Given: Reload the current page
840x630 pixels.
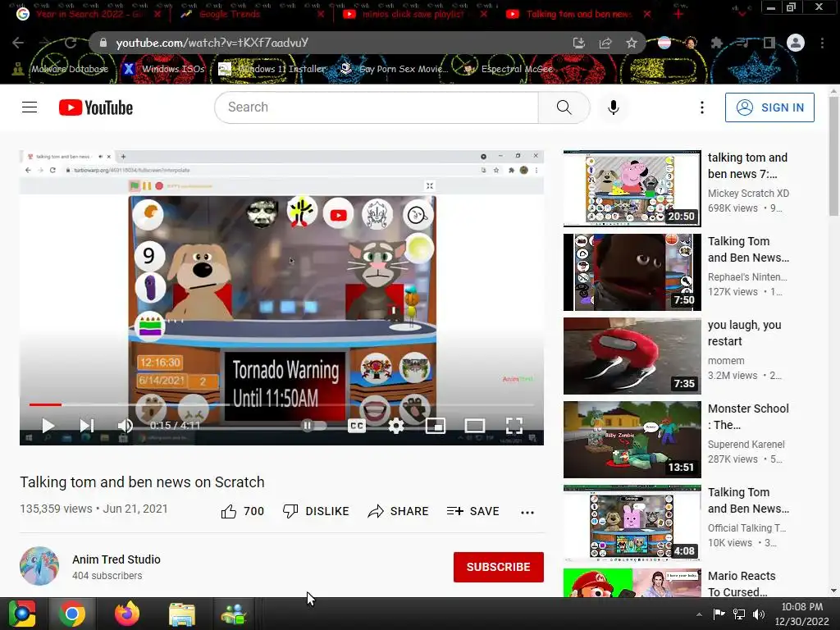Looking at the screenshot, I should pyautogui.click(x=71, y=43).
